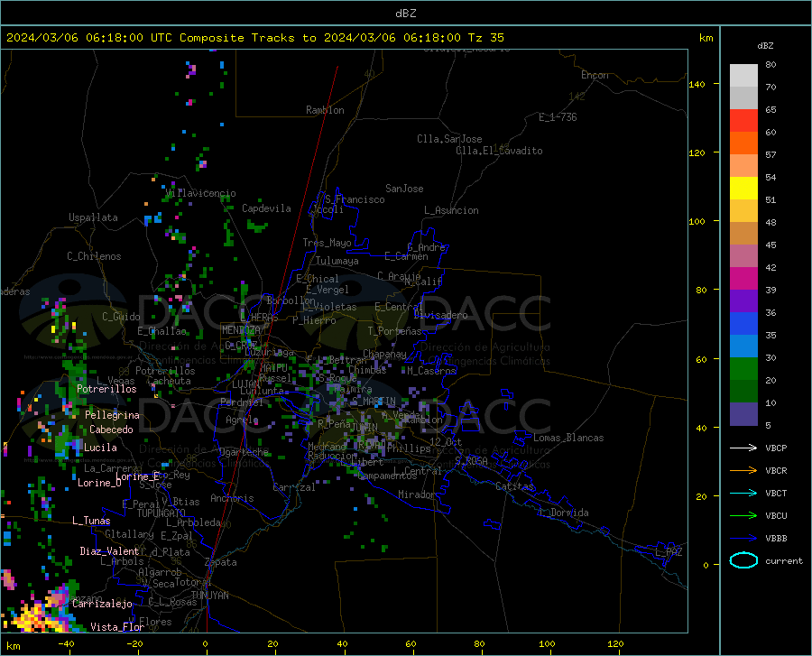Click the 'Ugarteche' map label
This screenshot has height=656, width=812.
(244, 452)
